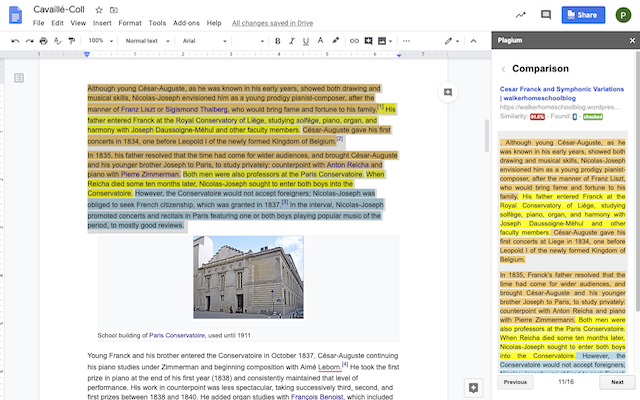Add comment icon at page margin
Viewport: 640px width, 400px height.
448,92
